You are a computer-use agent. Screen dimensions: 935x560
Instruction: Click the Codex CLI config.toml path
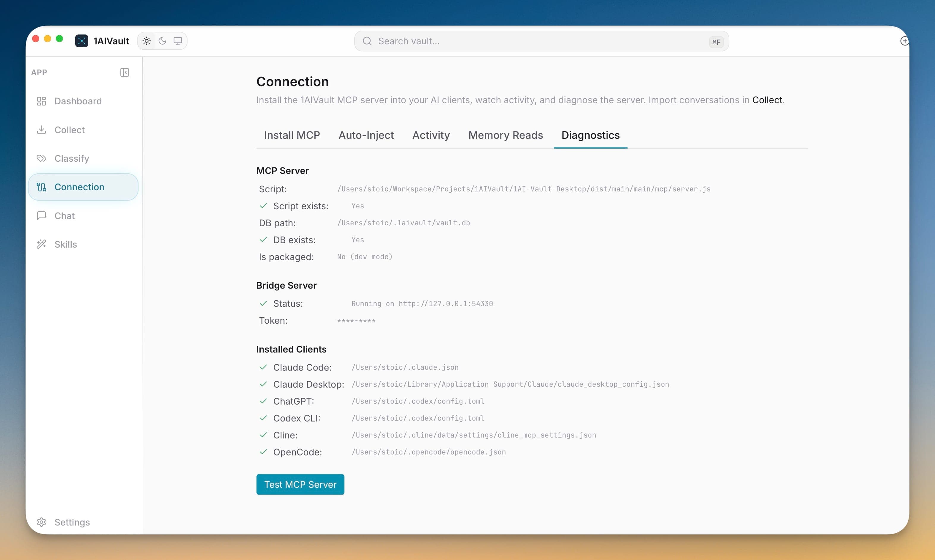tap(418, 419)
